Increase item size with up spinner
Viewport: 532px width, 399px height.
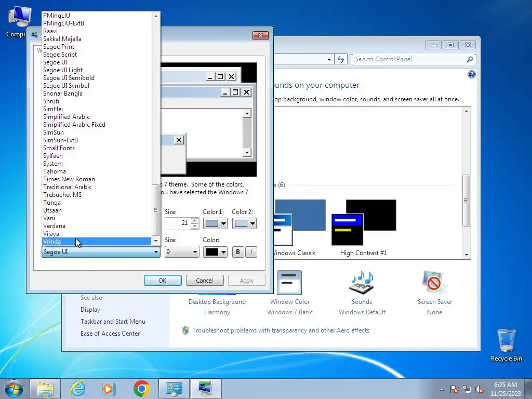pos(195,220)
